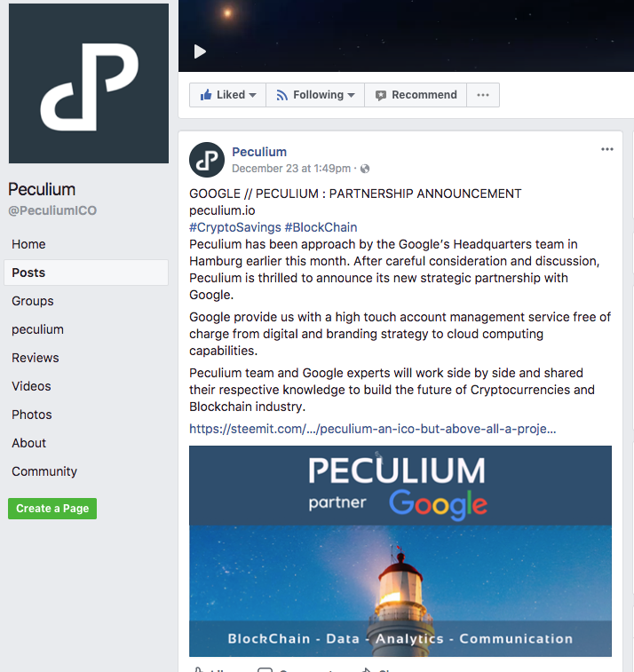This screenshot has height=672, width=634.
Task: Open the large Peculium profile picture
Action: [x=89, y=83]
